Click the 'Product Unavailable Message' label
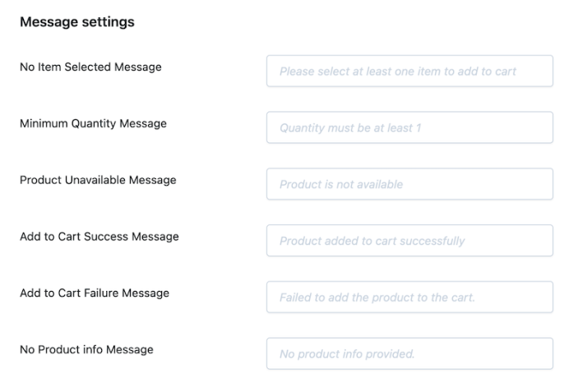This screenshot has width=578, height=392. coord(98,179)
